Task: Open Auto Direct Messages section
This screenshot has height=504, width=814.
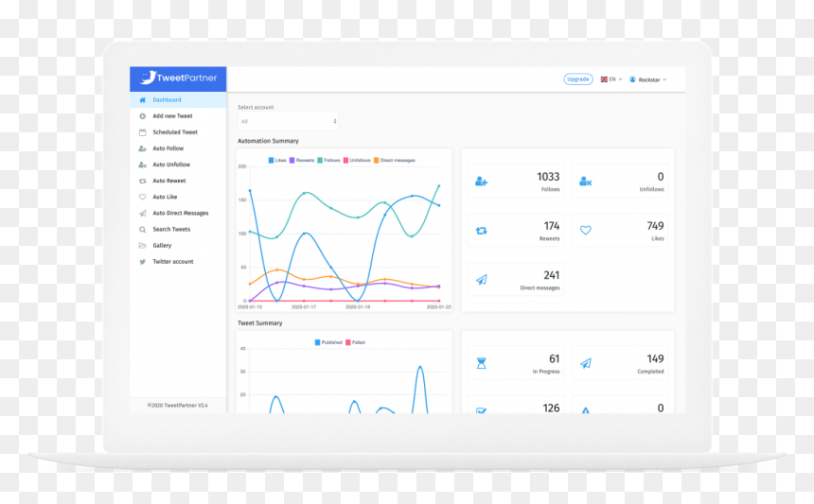Action: (x=178, y=213)
